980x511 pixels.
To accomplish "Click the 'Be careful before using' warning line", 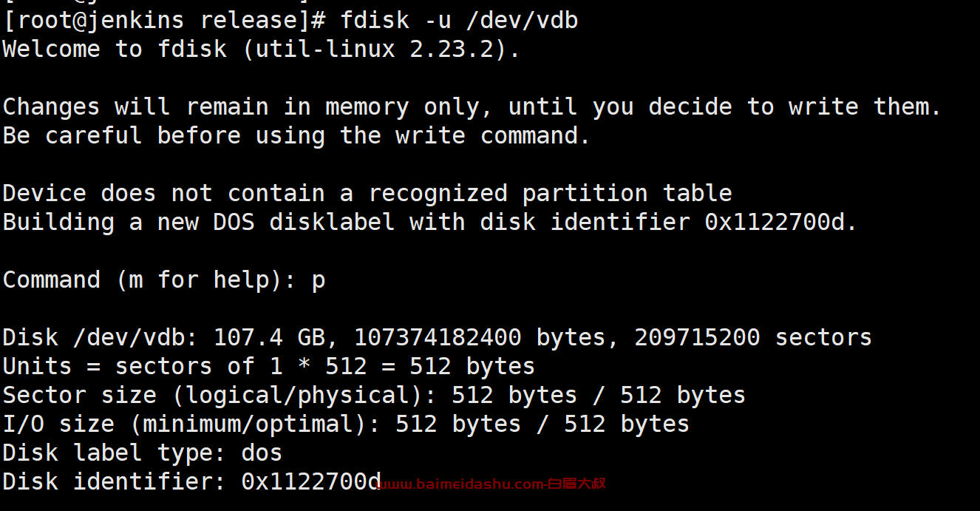I will [296, 136].
